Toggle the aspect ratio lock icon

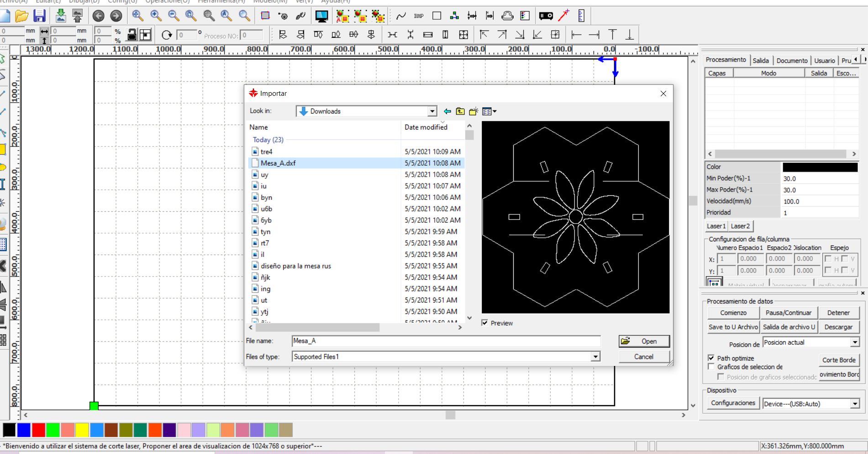(x=132, y=35)
